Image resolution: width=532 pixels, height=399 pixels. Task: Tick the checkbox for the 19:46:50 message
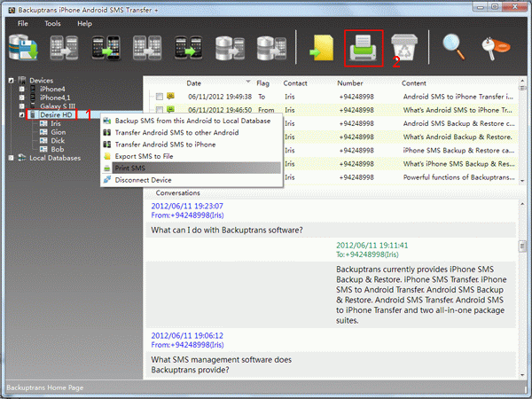click(159, 110)
